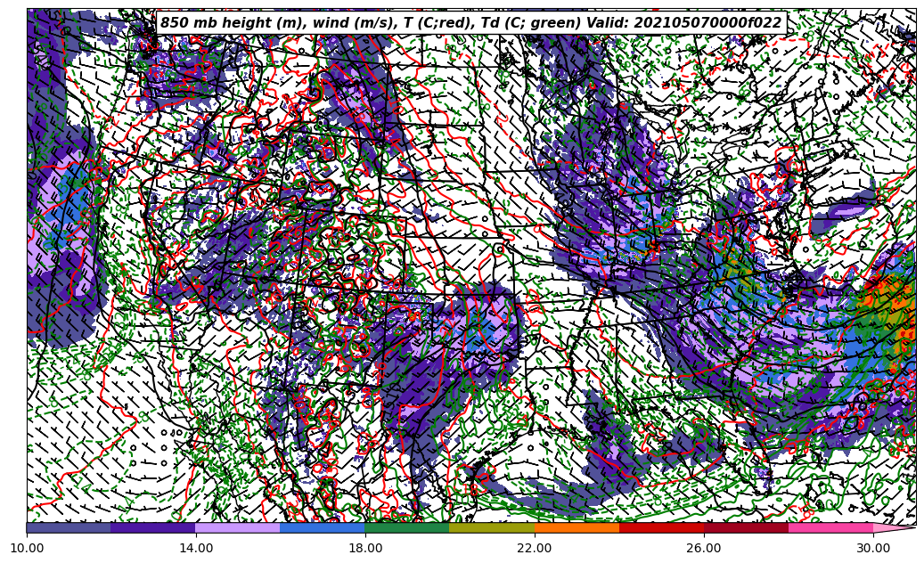Select the 14.00 colorbar tick label
Screen dimensions: 924x563
(x=196, y=548)
